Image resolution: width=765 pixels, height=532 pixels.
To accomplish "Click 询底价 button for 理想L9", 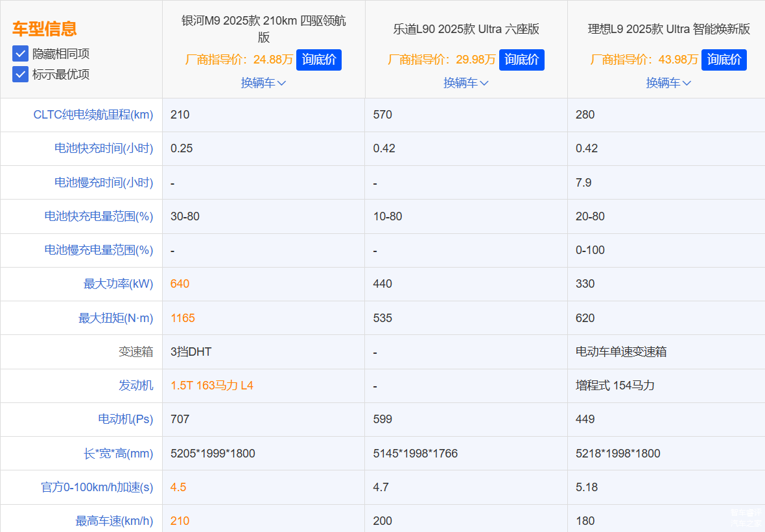I will click(x=724, y=60).
